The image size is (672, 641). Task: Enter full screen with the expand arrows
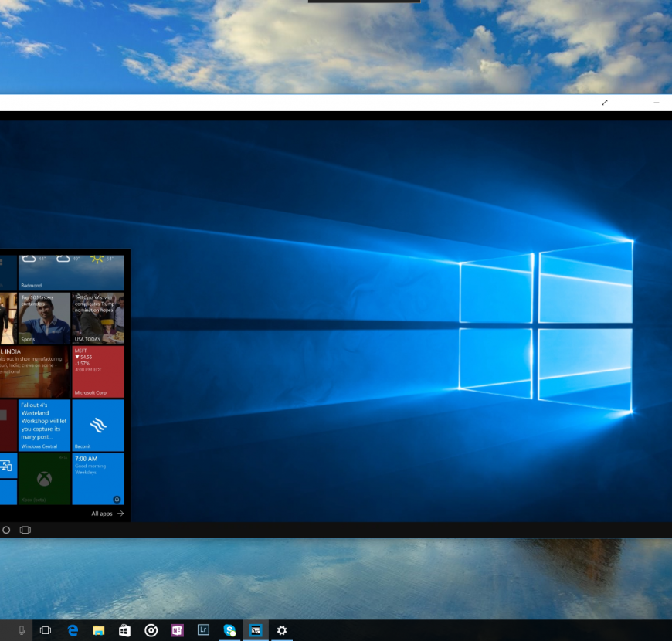click(604, 103)
